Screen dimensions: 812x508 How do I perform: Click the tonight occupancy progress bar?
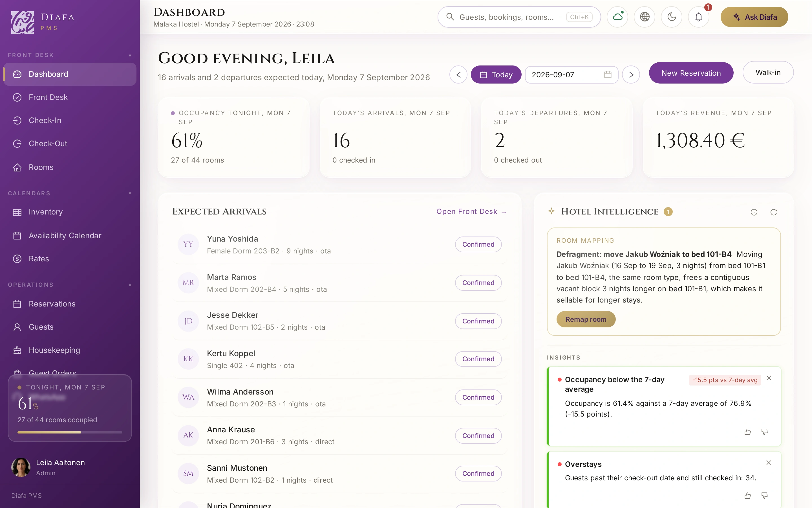point(70,432)
